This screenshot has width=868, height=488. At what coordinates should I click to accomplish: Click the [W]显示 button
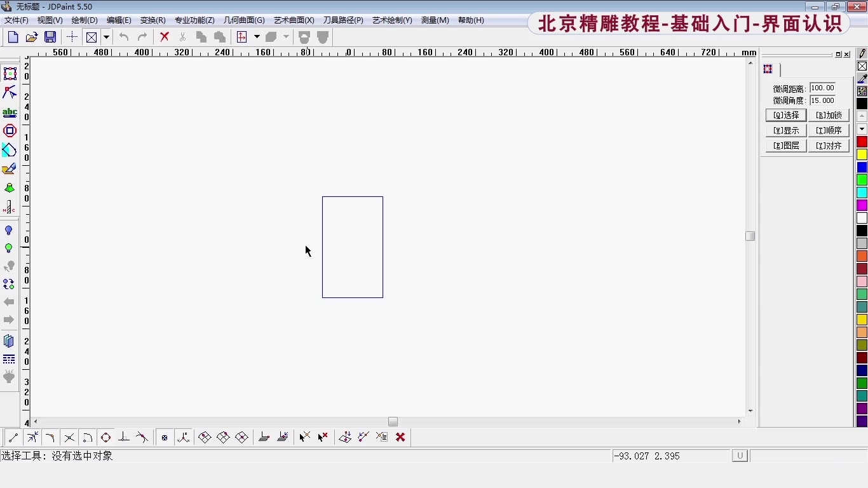coord(786,130)
